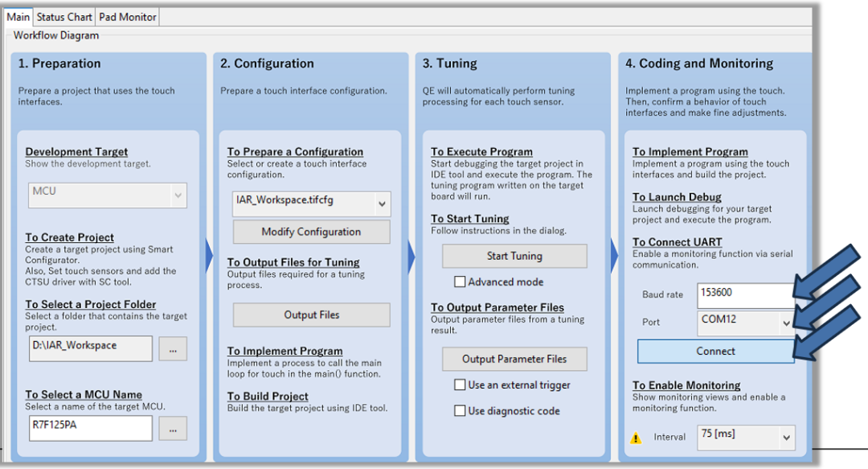Image resolution: width=868 pixels, height=469 pixels.
Task: Click the Baud rate 153600 field
Action: [x=746, y=295]
